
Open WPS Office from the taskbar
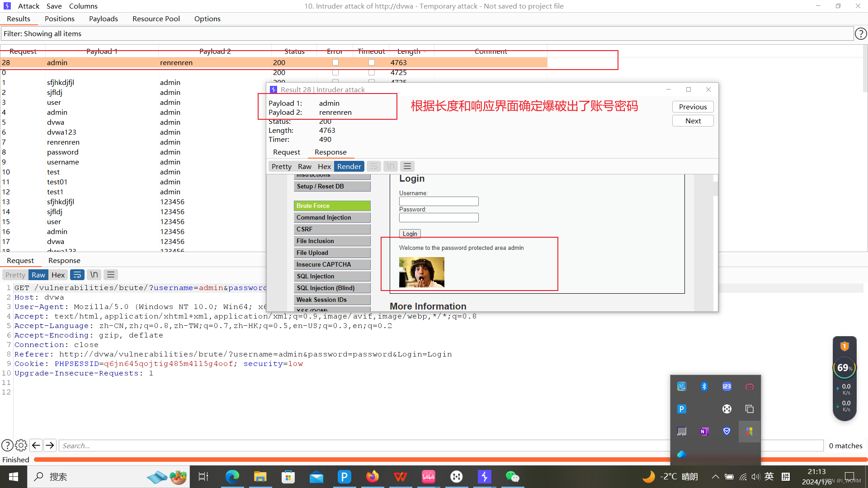(x=401, y=477)
